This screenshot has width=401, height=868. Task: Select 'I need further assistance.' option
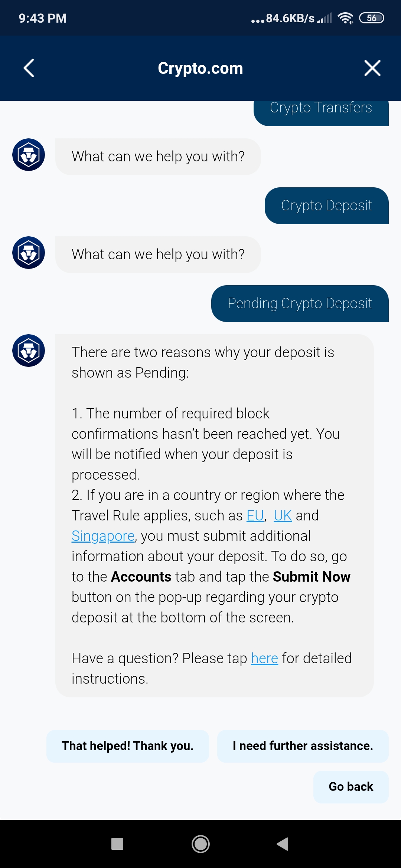(303, 746)
